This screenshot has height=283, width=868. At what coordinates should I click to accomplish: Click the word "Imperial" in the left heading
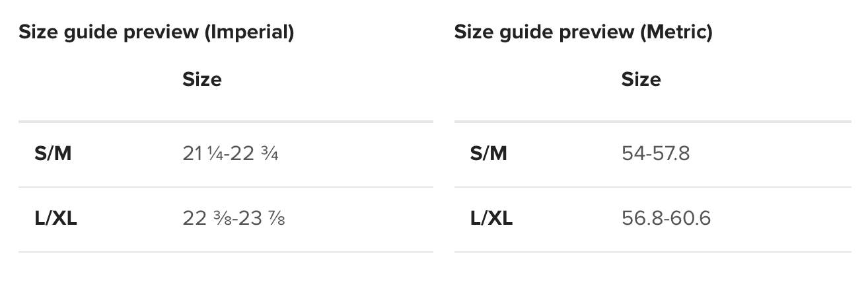click(x=250, y=32)
